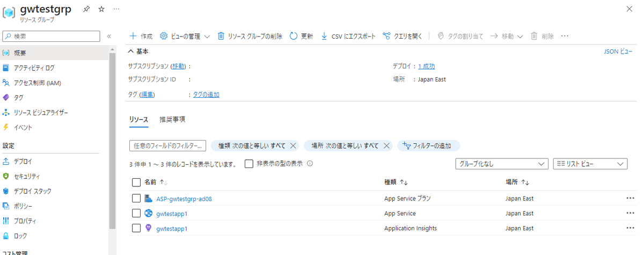The height and width of the screenshot is (255, 644).
Task: Open the リスト ビュー dropdown
Action: click(x=590, y=164)
